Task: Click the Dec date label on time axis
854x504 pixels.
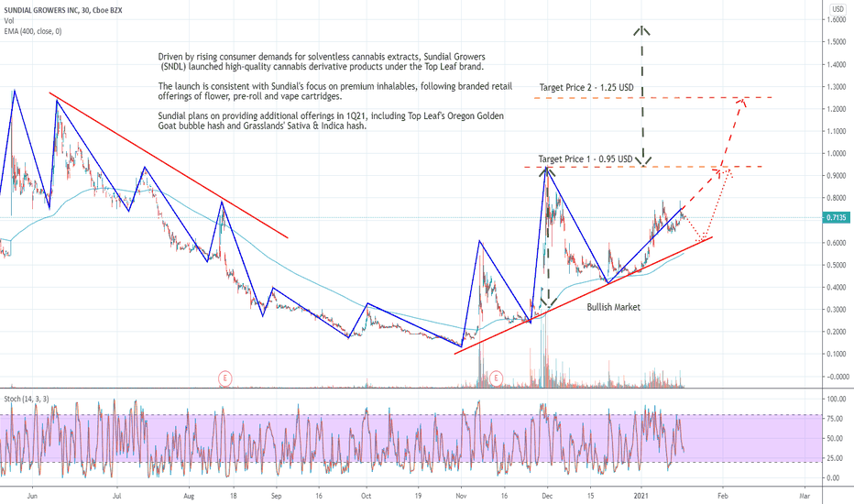Action: (547, 497)
